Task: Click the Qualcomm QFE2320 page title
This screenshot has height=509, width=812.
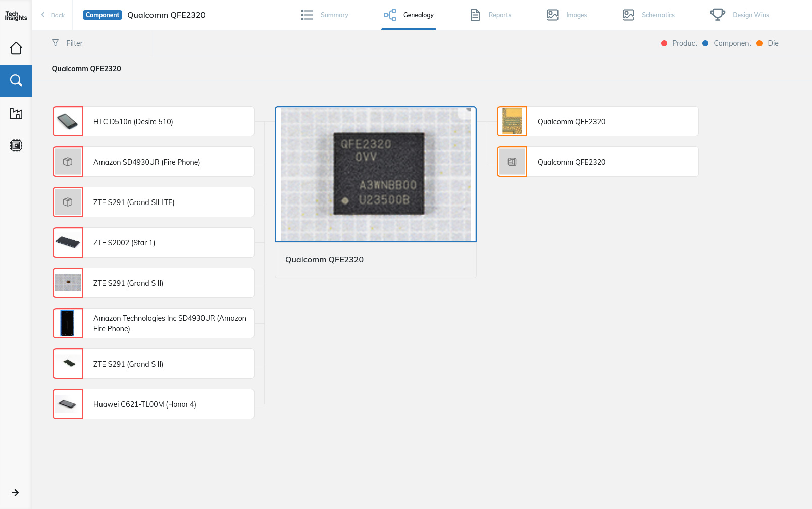Action: (x=166, y=15)
